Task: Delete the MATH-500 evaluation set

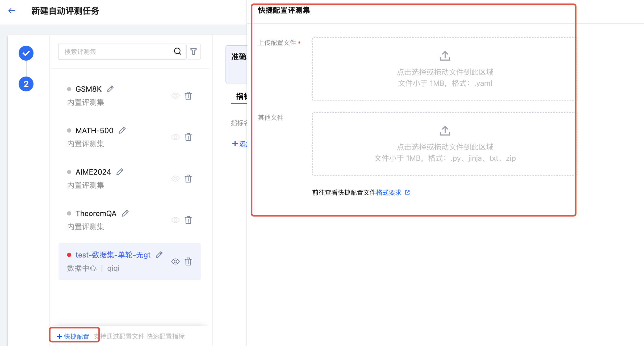Action: pyautogui.click(x=188, y=137)
